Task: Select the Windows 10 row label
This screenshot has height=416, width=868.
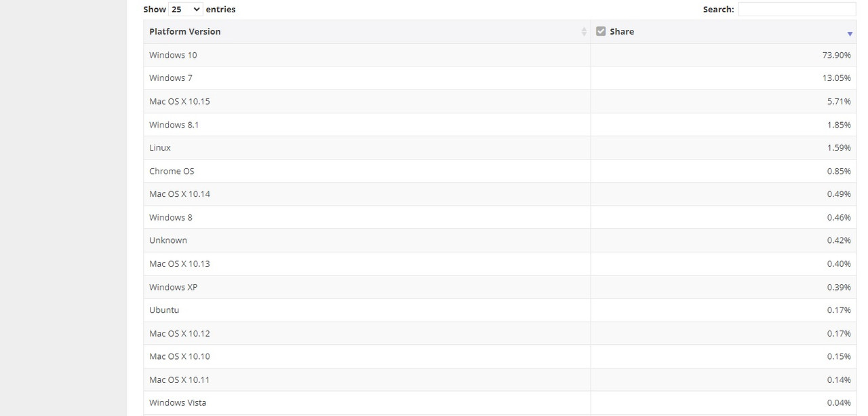Action: [x=173, y=55]
